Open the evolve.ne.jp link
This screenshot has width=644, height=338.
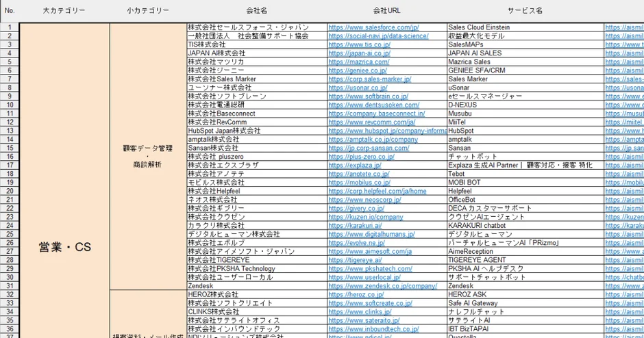(356, 243)
